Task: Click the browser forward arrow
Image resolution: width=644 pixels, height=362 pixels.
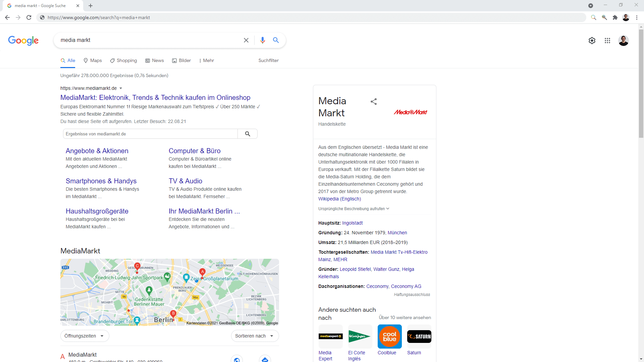Action: 18,17
